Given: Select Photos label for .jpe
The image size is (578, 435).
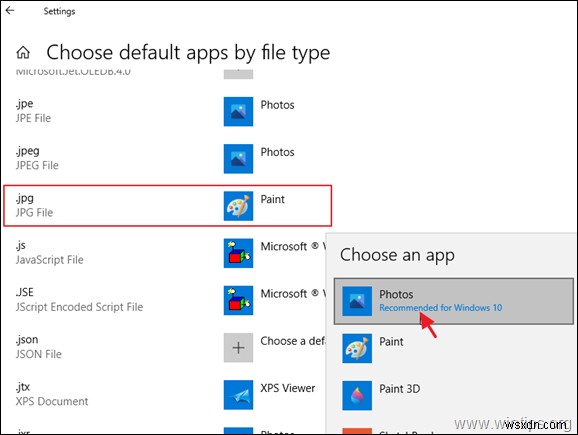Looking at the screenshot, I should tap(277, 105).
